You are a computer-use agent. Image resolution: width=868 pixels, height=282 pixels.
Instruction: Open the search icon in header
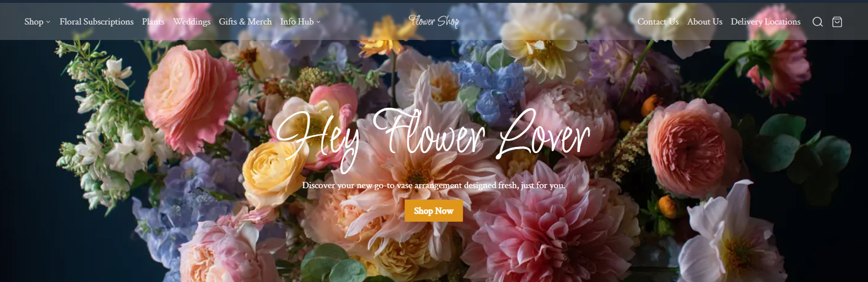tap(817, 22)
